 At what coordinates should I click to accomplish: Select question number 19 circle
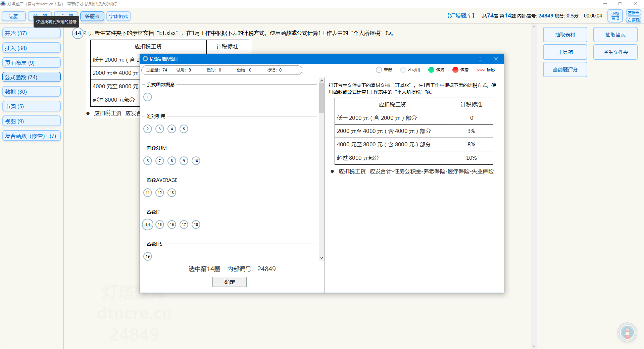[x=148, y=256]
